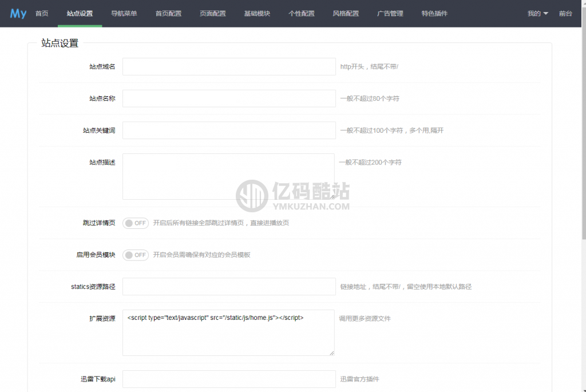Select the 站点设置 tab
Viewport: 586px width, 392px height.
click(80, 14)
